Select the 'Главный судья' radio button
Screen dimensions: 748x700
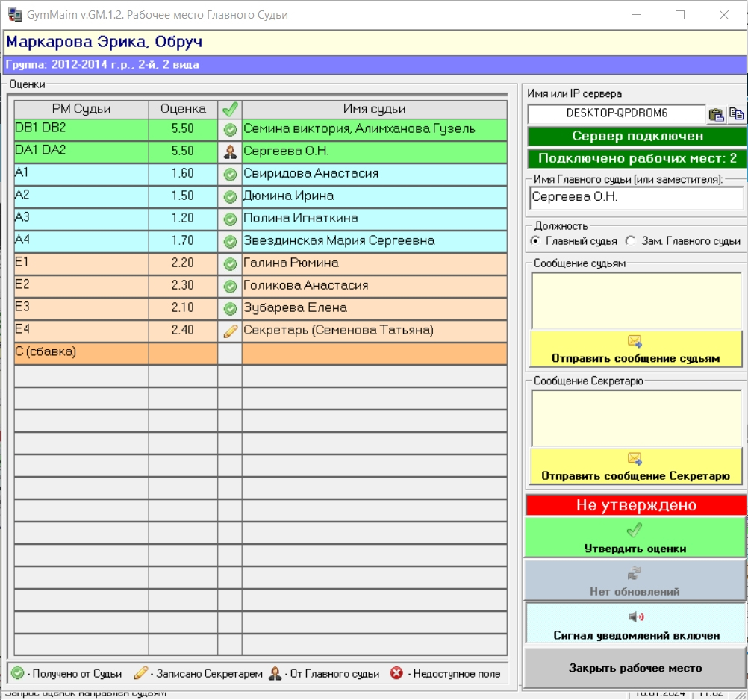[x=534, y=241]
